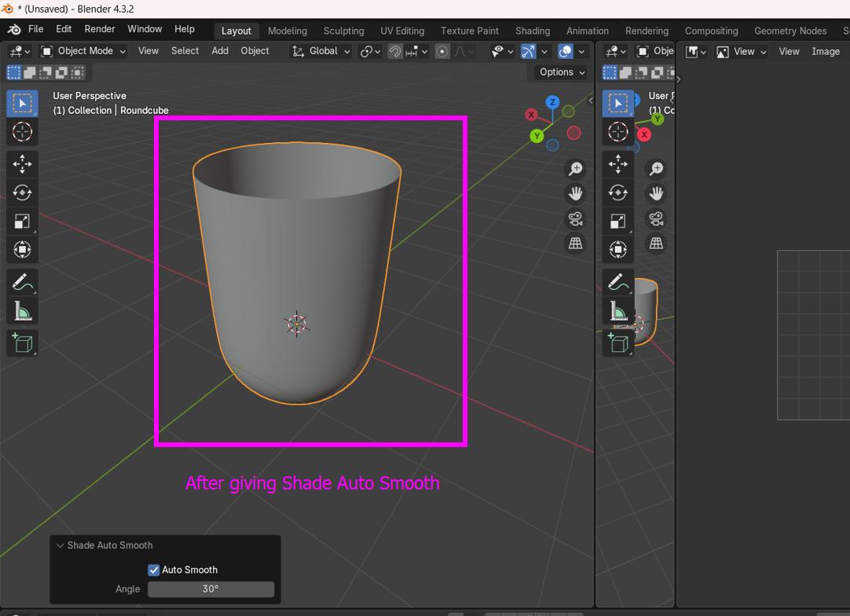Select the Select Box tool in main viewport
The width and height of the screenshot is (850, 616).
(x=22, y=103)
